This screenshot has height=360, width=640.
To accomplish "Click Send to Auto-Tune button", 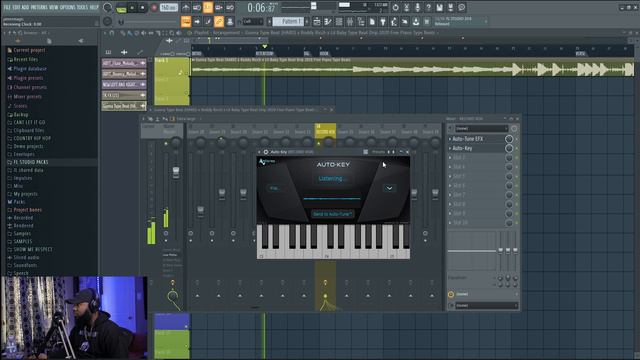I will tap(332, 214).
